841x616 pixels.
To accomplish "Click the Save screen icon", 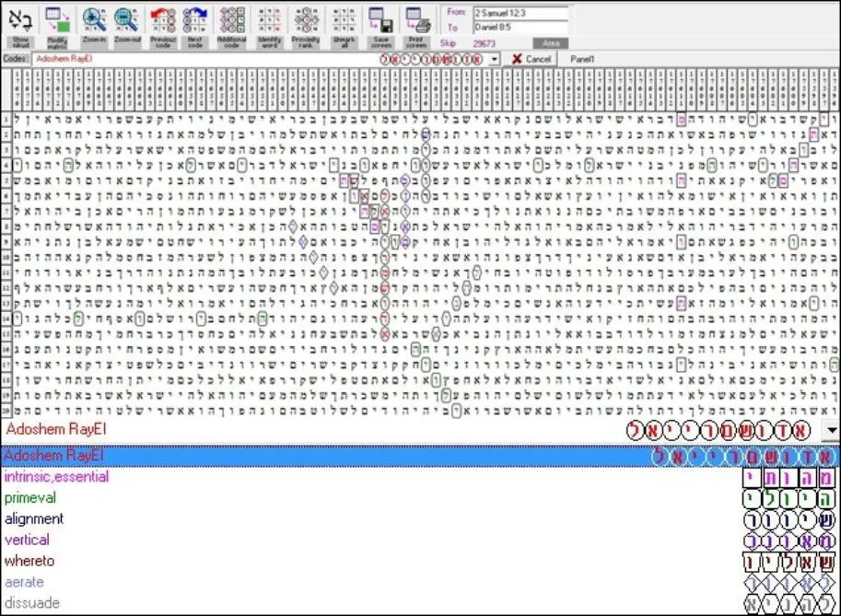I will pos(381,27).
